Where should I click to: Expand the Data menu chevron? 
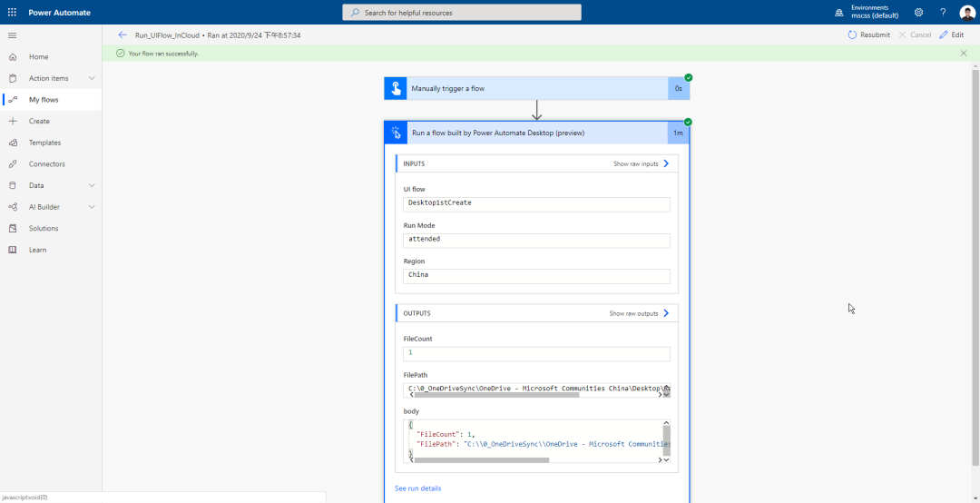click(92, 185)
